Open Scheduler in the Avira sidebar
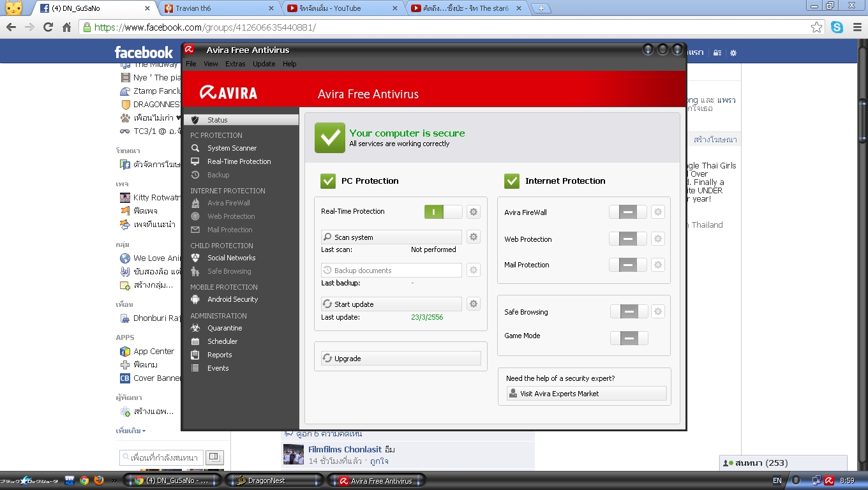868x490 pixels. click(222, 341)
